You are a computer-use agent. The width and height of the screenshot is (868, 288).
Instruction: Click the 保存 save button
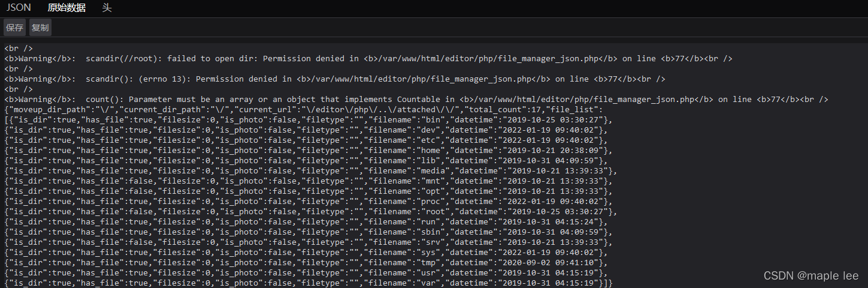pyautogui.click(x=15, y=28)
